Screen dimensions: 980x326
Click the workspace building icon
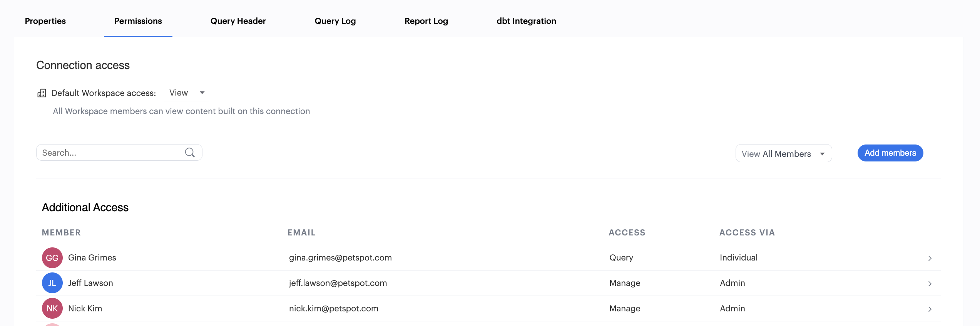42,93
